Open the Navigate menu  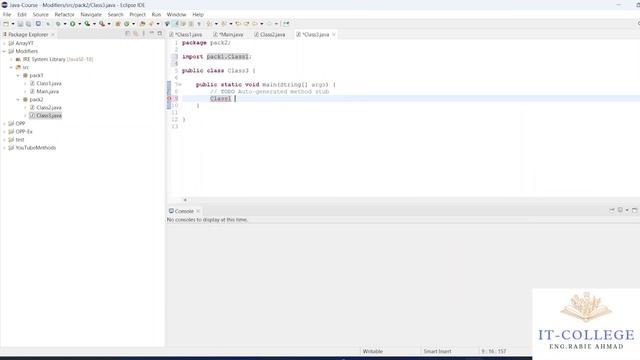click(91, 14)
